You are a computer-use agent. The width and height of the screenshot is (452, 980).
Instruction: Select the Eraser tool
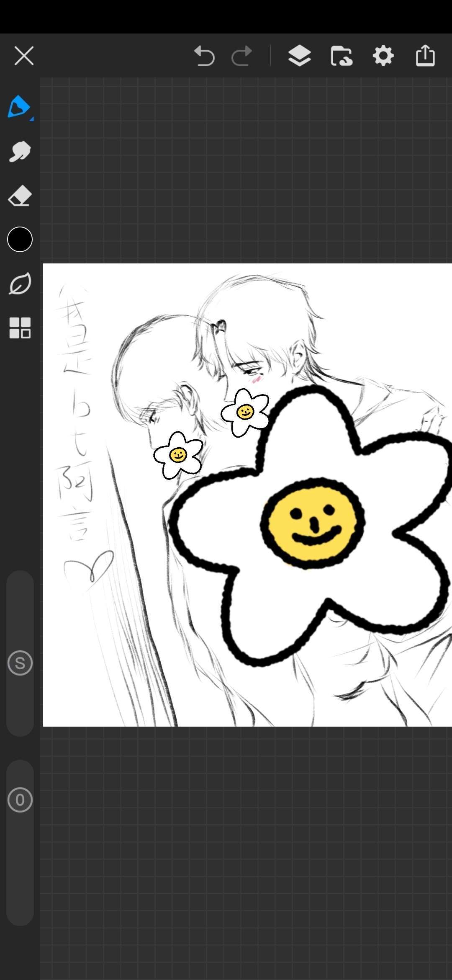coord(20,196)
